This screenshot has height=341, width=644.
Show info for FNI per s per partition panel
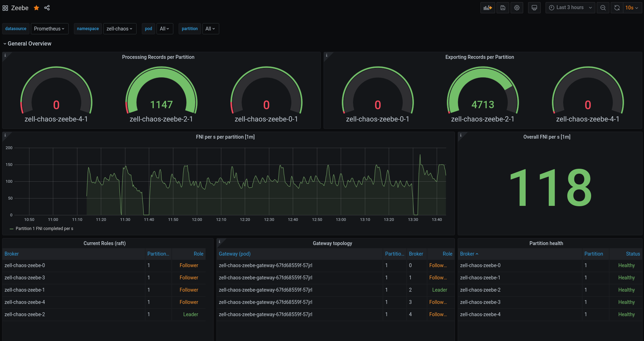pyautogui.click(x=5, y=135)
